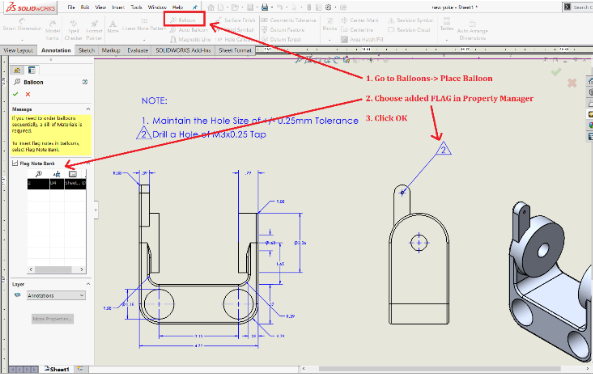Screen dimensions: 593x374
Task: Open the Tables tool
Action: click(x=447, y=24)
